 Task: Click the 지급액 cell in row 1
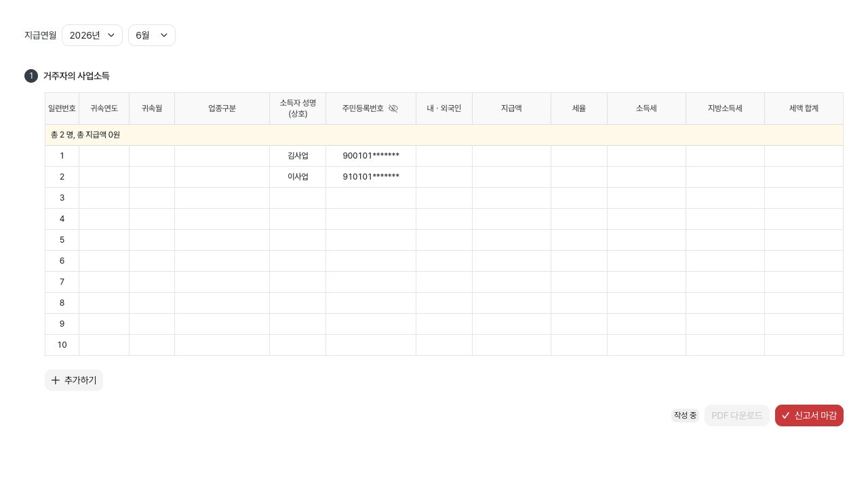tap(512, 156)
